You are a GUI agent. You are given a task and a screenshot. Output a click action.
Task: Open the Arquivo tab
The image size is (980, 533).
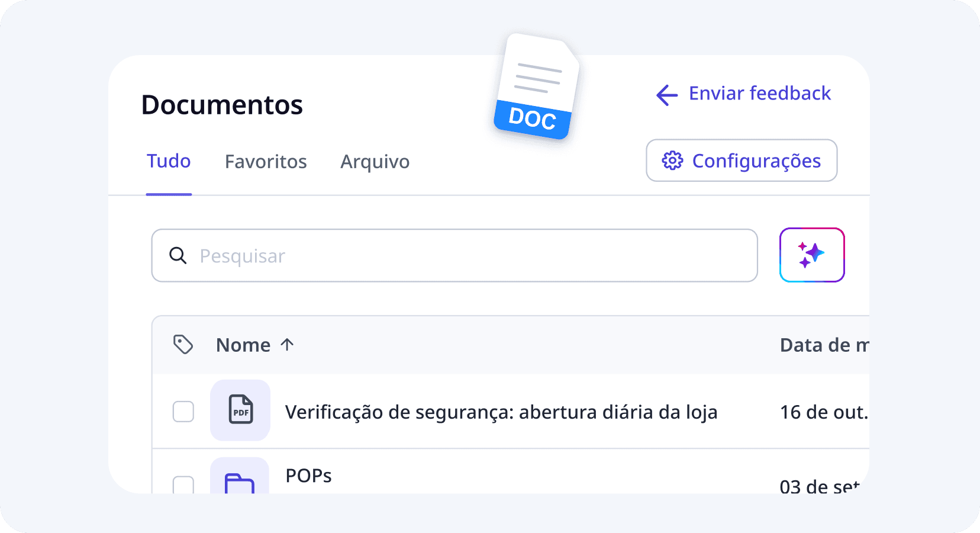tap(375, 162)
